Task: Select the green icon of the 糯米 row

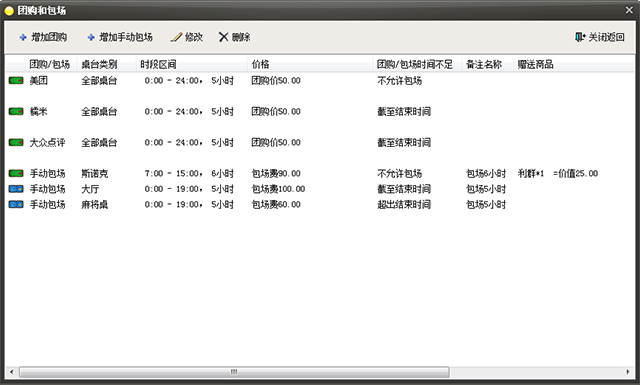Action: (16, 111)
